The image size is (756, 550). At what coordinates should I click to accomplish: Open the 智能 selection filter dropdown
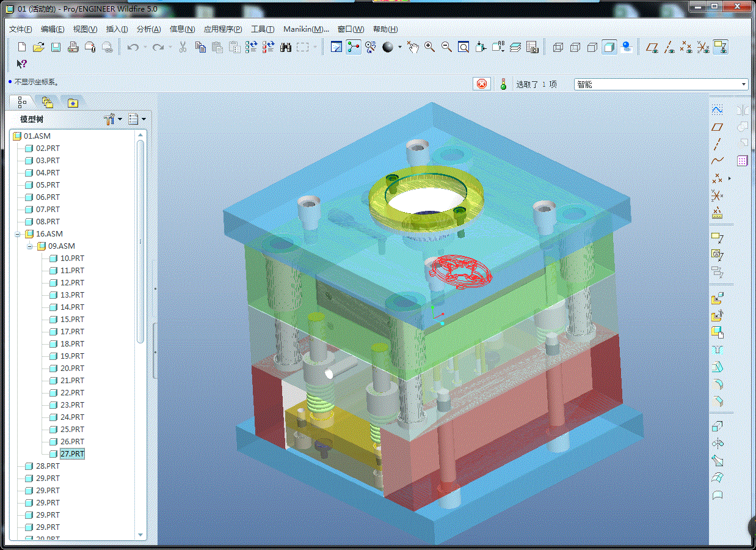click(x=744, y=84)
